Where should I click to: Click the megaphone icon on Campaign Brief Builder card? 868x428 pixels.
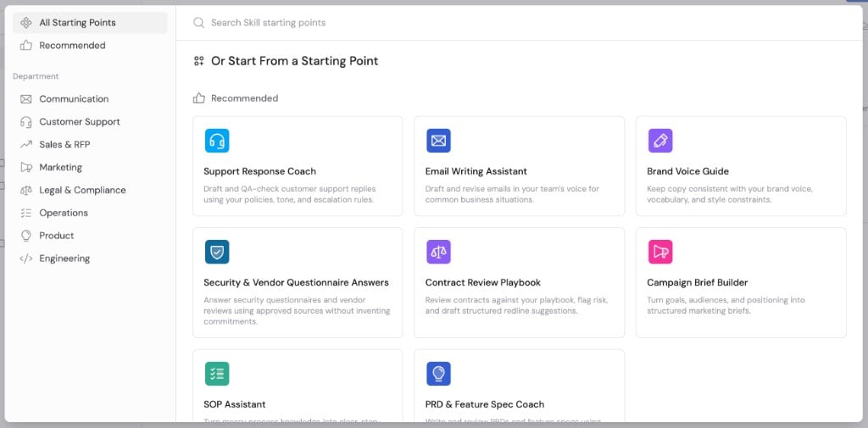(659, 252)
